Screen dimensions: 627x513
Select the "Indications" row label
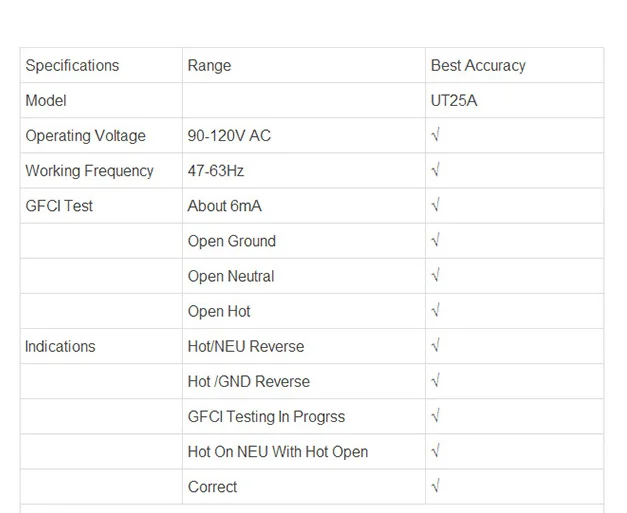click(x=60, y=346)
